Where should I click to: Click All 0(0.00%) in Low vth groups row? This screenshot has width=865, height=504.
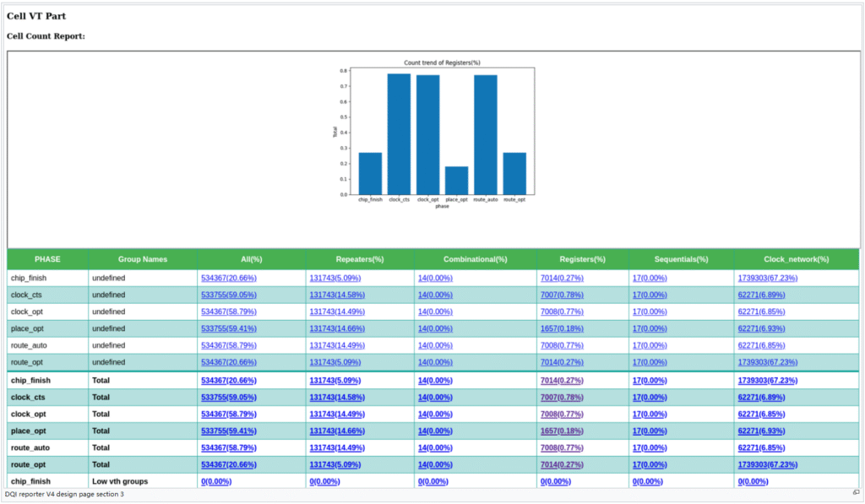pos(216,481)
